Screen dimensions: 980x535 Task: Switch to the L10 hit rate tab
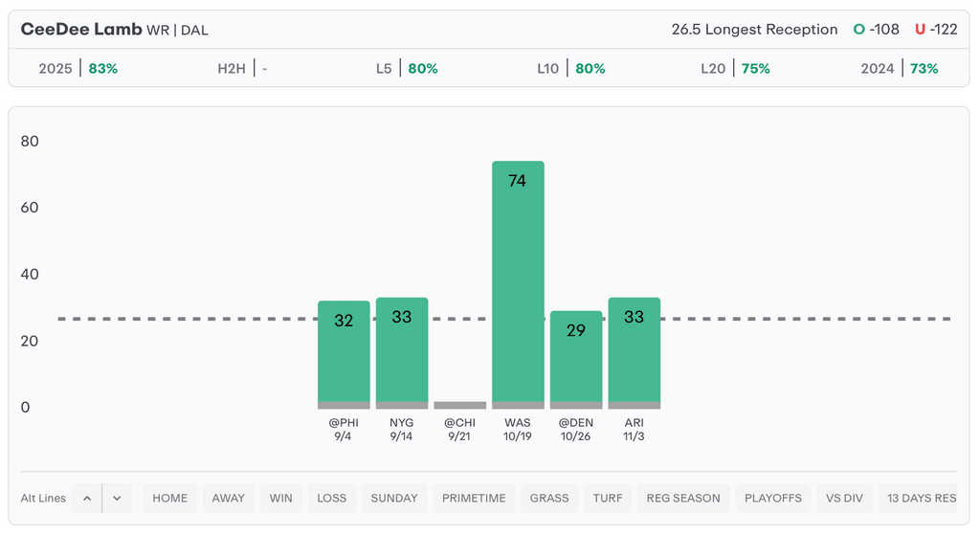point(570,69)
